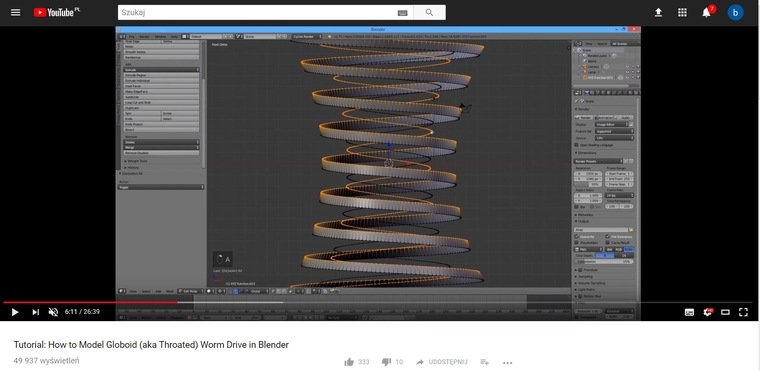Open the Render menu in Blender
The width and height of the screenshot is (760, 371).
(144, 36)
